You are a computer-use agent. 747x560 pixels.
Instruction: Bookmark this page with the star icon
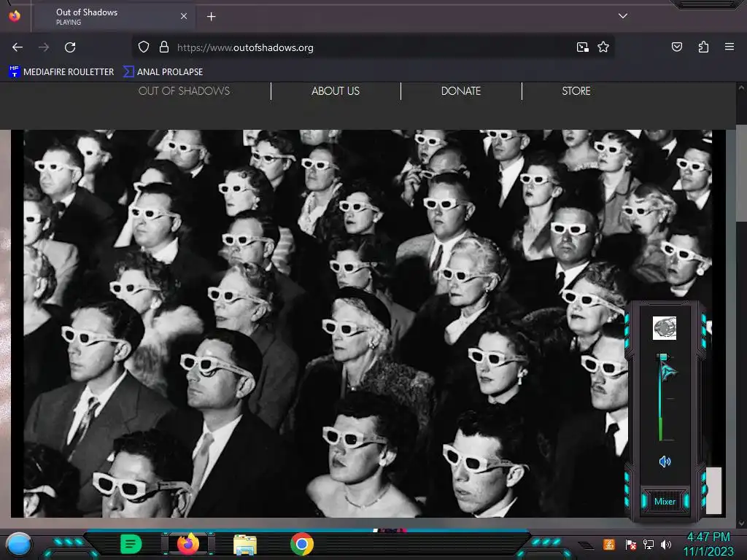coord(603,47)
